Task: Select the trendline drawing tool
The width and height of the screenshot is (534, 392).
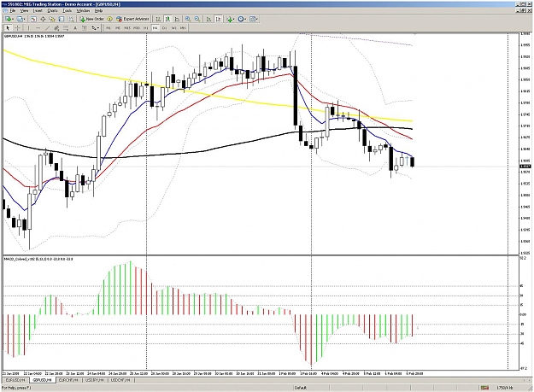Action: point(47,28)
